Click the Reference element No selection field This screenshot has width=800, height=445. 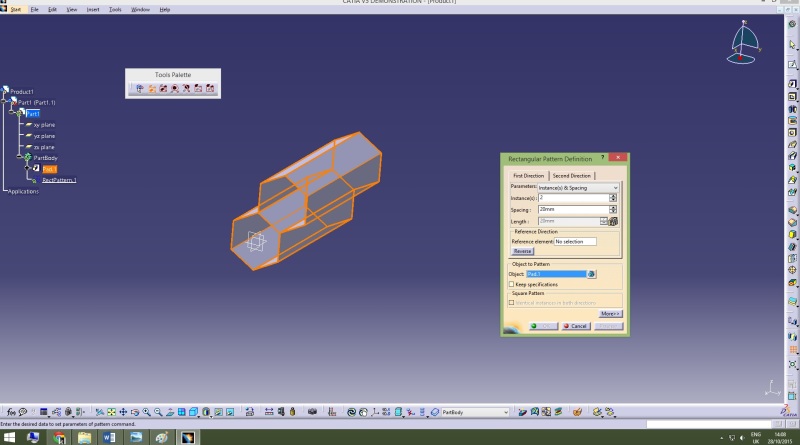point(575,241)
